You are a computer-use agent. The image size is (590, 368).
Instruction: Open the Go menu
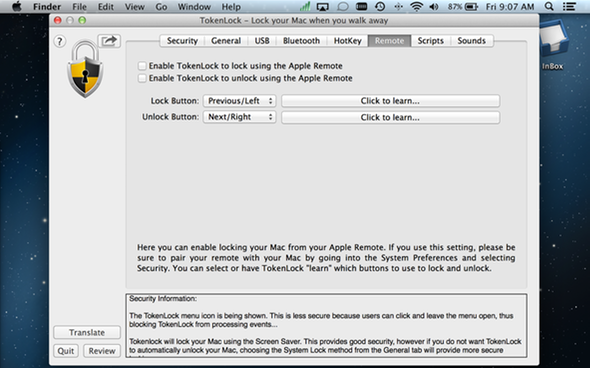tap(161, 7)
